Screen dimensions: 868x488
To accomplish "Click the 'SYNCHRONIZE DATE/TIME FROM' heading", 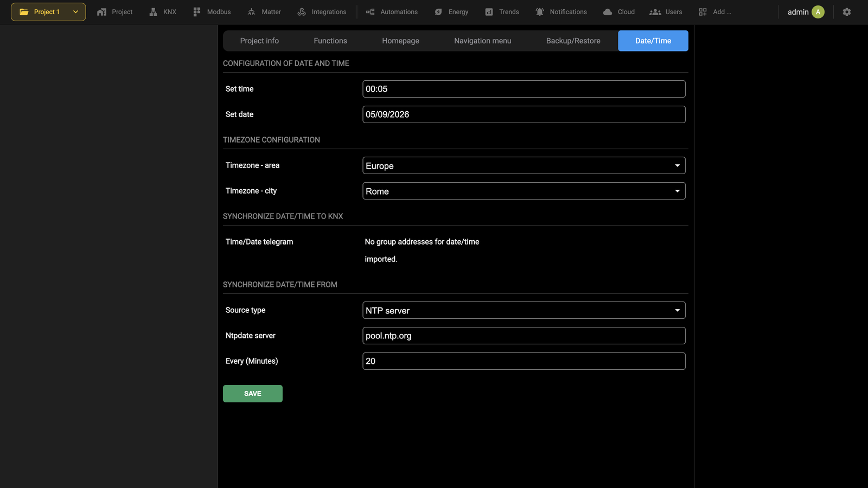I will click(x=280, y=285).
